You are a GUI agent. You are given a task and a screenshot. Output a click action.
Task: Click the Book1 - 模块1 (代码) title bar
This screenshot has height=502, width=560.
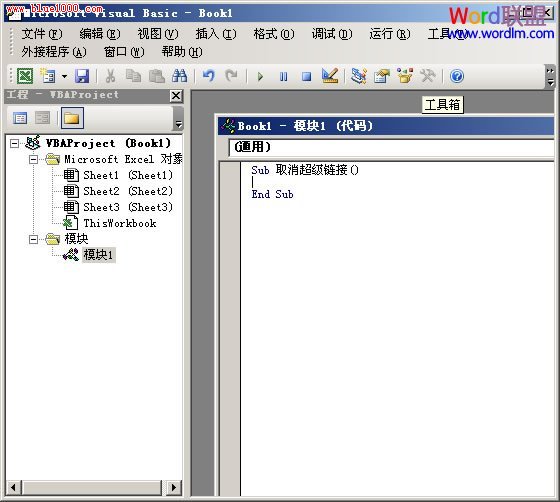point(386,126)
